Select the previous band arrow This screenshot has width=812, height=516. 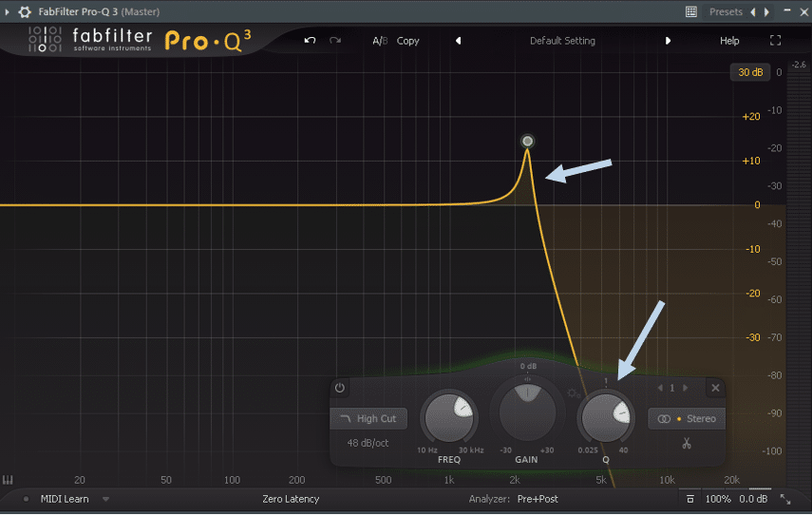point(660,388)
